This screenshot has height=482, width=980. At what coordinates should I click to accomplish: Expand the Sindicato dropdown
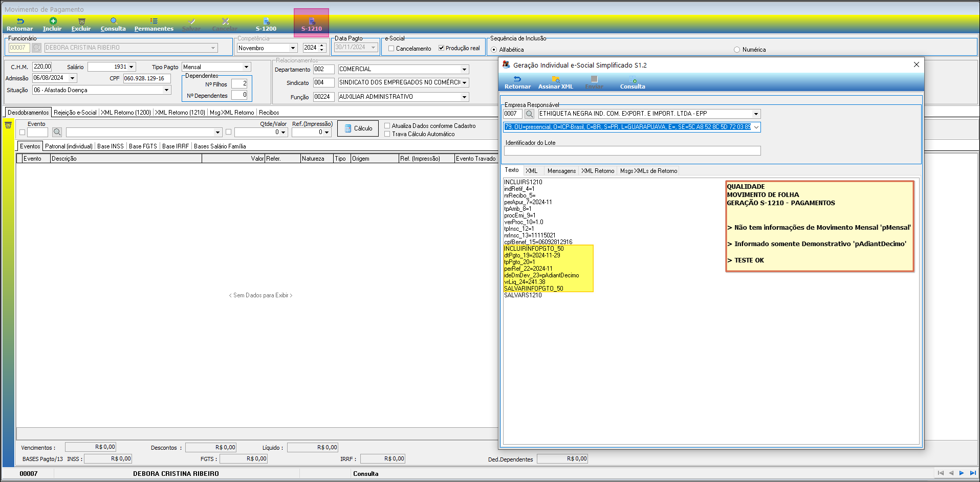pyautogui.click(x=464, y=82)
